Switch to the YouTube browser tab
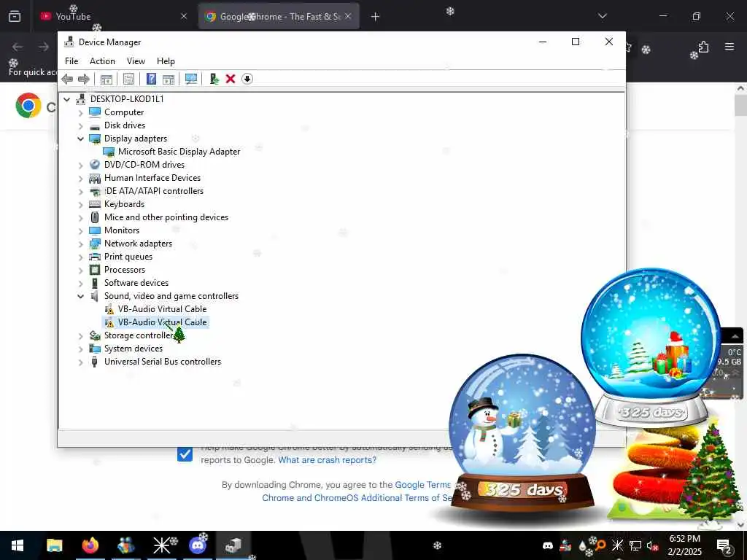Screen dimensions: 747x560 [113, 17]
